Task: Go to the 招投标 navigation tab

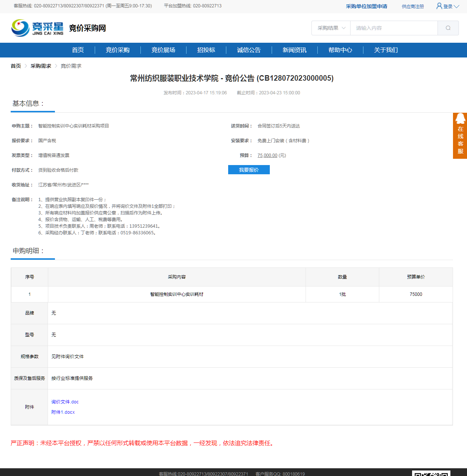Action: coord(206,50)
